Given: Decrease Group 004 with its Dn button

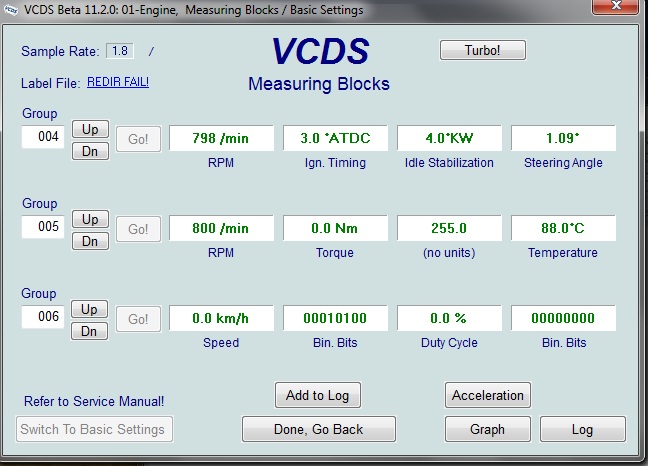Looking at the screenshot, I should point(90,151).
